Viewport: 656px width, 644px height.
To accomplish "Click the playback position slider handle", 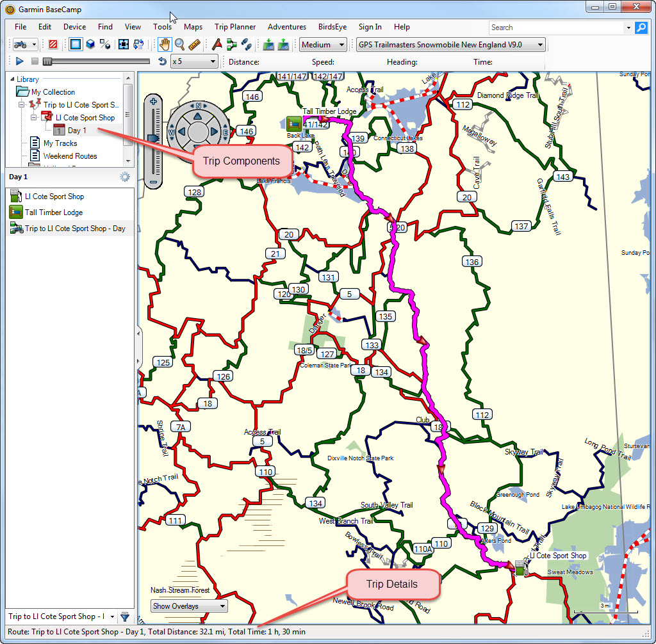I will tap(47, 61).
